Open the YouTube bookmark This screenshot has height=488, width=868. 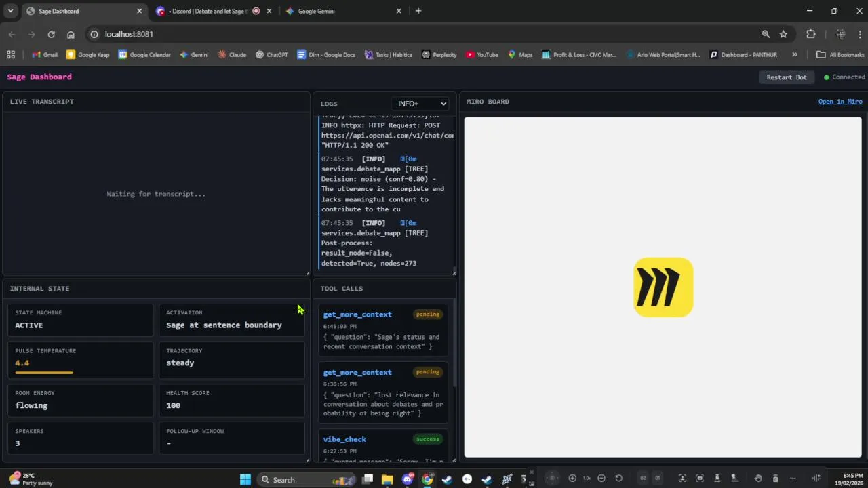(x=481, y=55)
